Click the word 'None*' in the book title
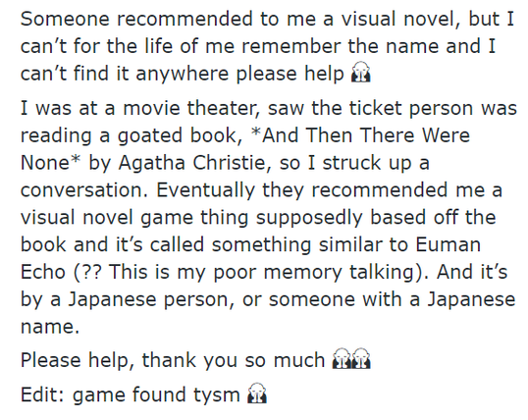This screenshot has width=528, height=420. (51, 163)
